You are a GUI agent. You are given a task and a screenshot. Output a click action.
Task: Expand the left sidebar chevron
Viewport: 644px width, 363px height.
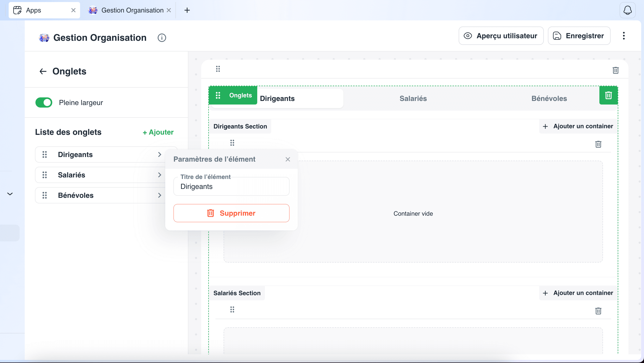[10, 194]
